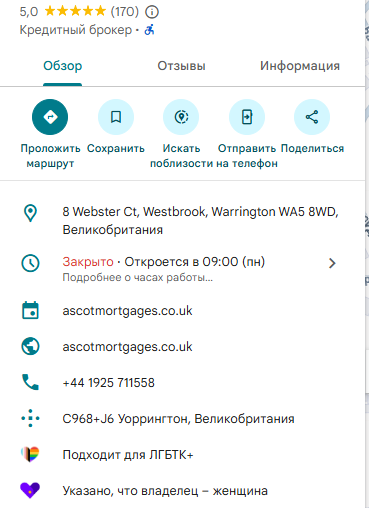
Task: Click the Закрыто status text
Action: tap(88, 262)
